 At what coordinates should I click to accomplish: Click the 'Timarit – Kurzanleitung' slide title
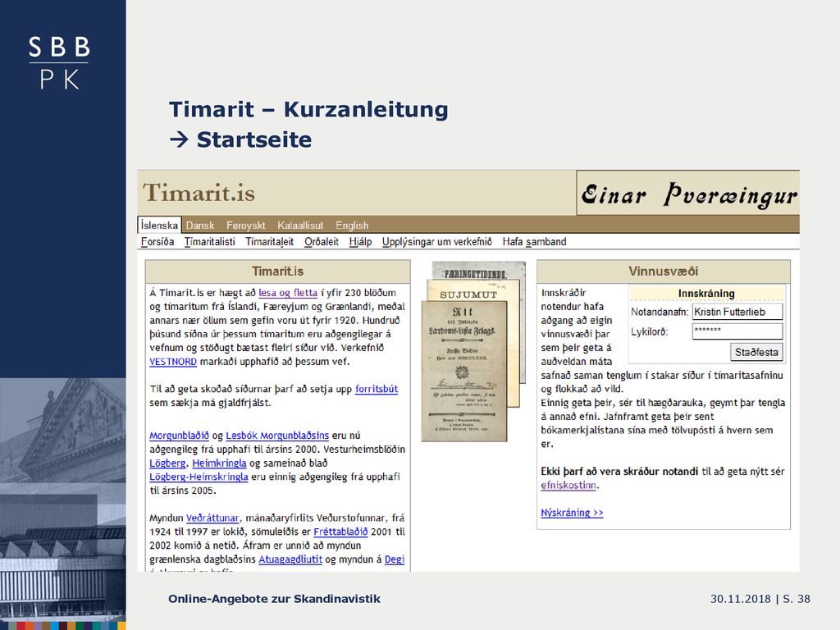308,109
